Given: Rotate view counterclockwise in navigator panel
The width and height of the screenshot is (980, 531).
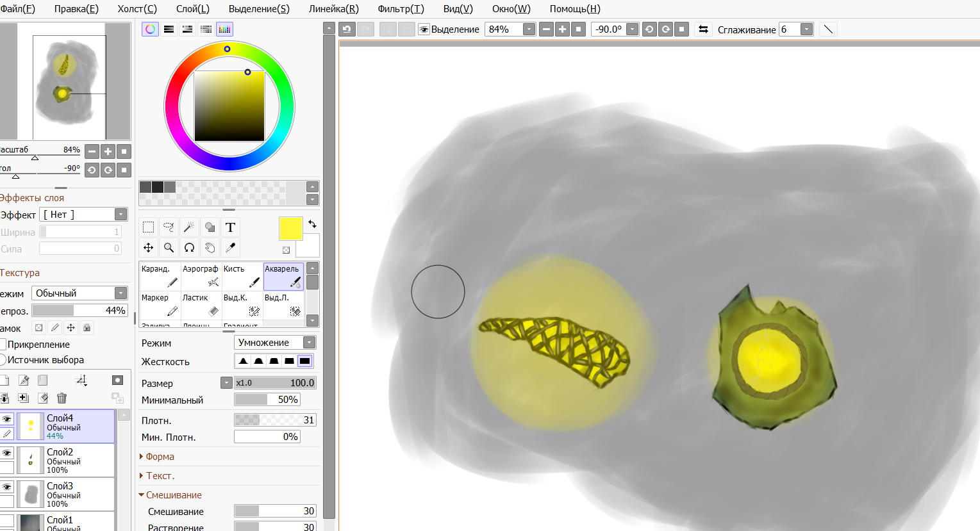Looking at the screenshot, I should click(x=92, y=170).
